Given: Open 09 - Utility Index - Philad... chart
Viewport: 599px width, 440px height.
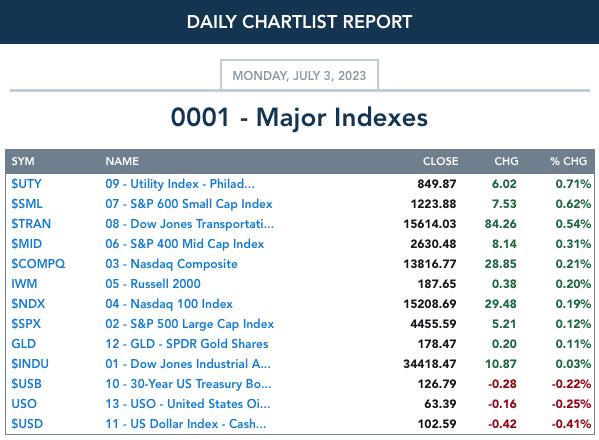Looking at the screenshot, I should (x=180, y=184).
